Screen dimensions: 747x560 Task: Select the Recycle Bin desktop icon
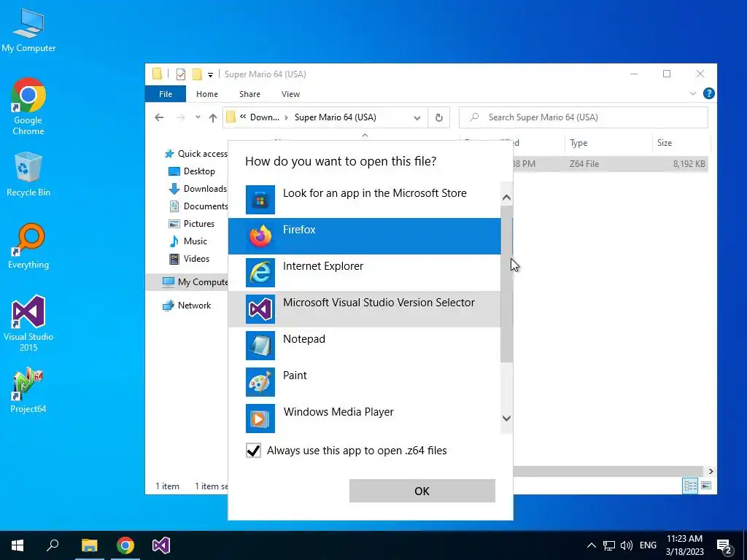[28, 174]
